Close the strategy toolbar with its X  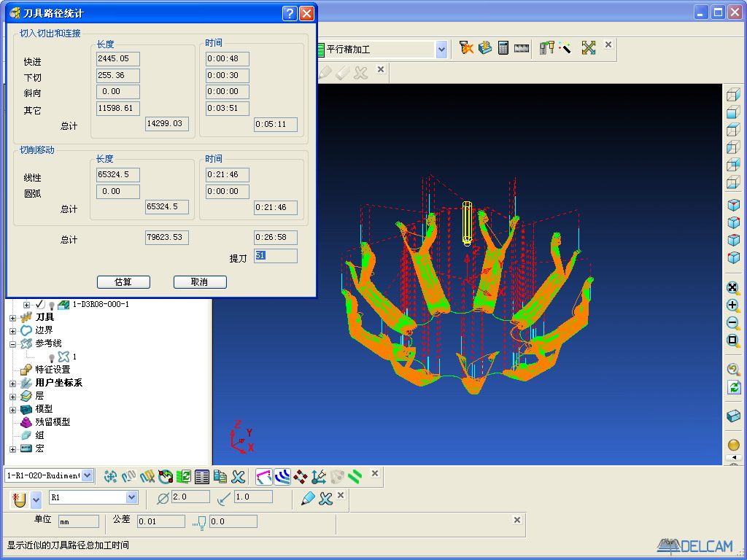click(608, 44)
